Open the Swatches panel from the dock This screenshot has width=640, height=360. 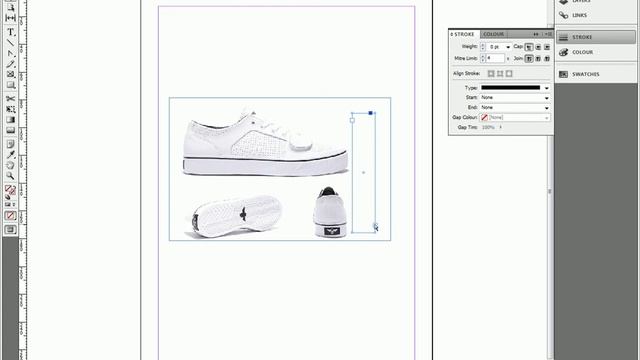[x=596, y=74]
